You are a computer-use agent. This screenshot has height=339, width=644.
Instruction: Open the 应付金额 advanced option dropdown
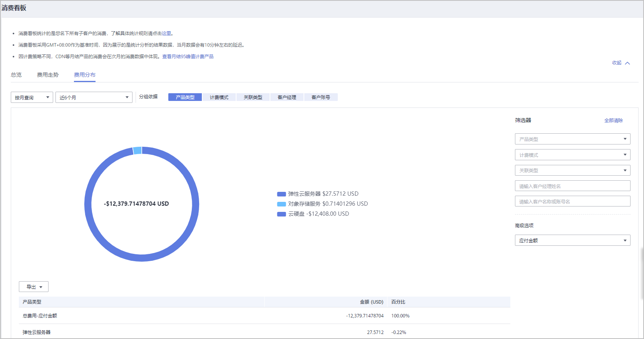pyautogui.click(x=572, y=240)
